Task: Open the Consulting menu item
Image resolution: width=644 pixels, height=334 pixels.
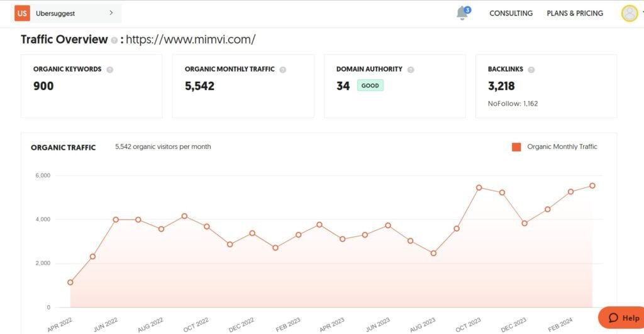Action: 511,13
